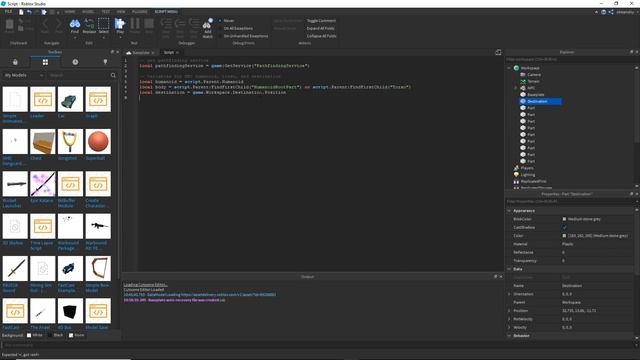Click the Toolbox panel undock icon
640x360 pixels.
point(112,52)
